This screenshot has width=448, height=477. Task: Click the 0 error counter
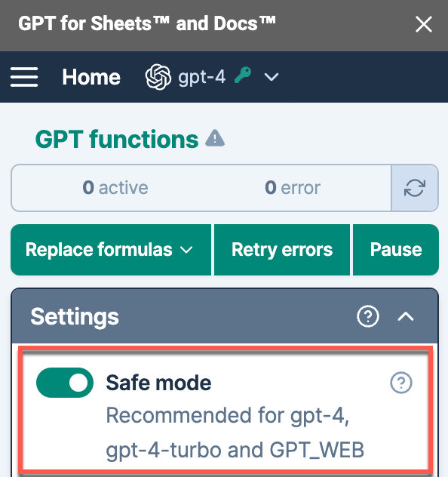(x=293, y=188)
